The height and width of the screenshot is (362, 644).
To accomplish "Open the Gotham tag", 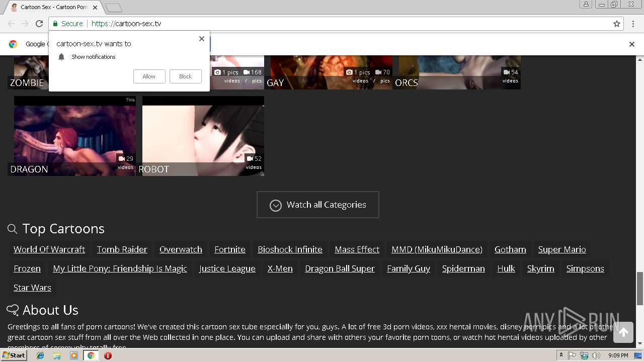I will click(510, 249).
